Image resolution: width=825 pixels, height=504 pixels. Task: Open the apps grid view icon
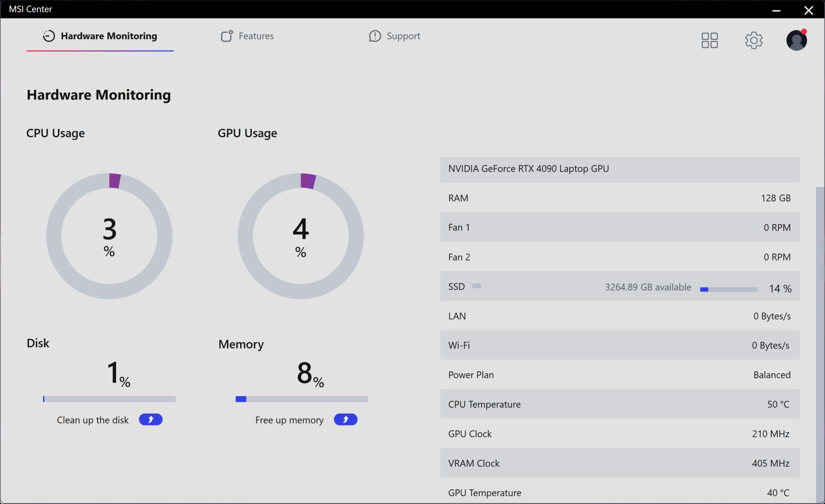709,40
